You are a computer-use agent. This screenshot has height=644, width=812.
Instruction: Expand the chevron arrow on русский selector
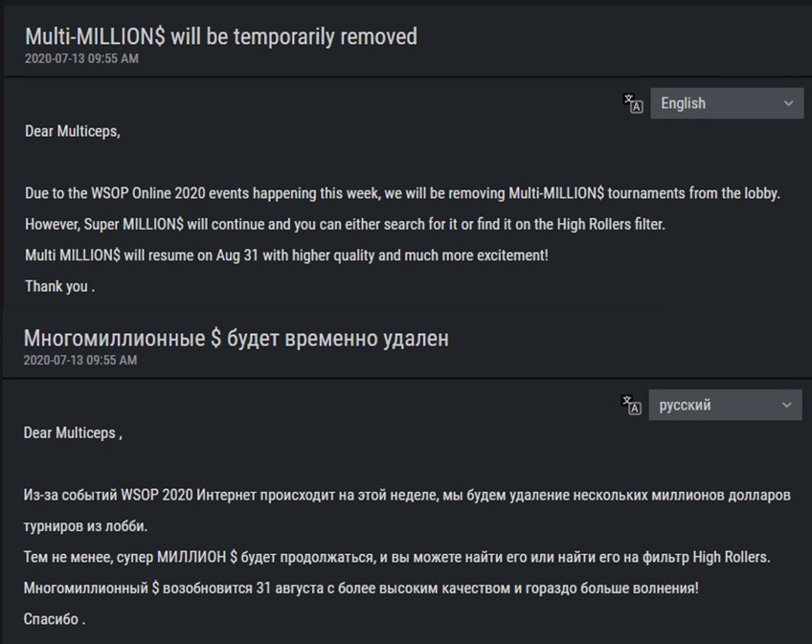point(787,405)
